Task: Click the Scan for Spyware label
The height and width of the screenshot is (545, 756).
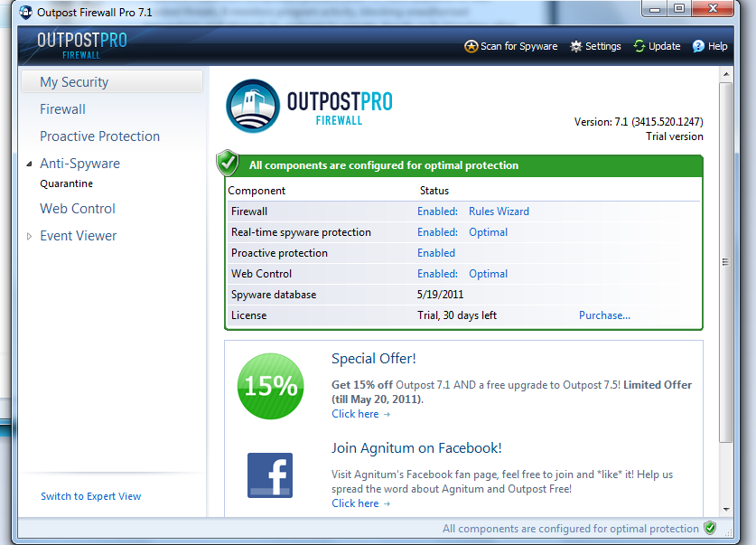Action: pyautogui.click(x=518, y=46)
